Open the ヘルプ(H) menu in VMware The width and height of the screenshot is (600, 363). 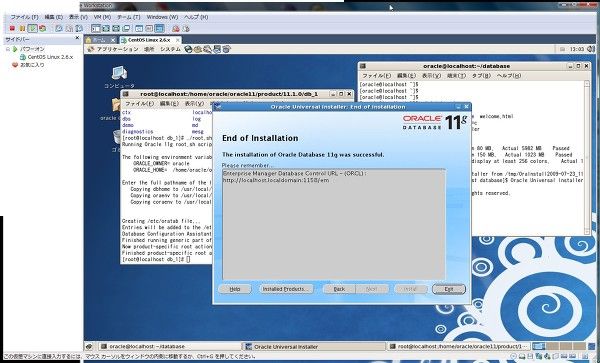196,17
